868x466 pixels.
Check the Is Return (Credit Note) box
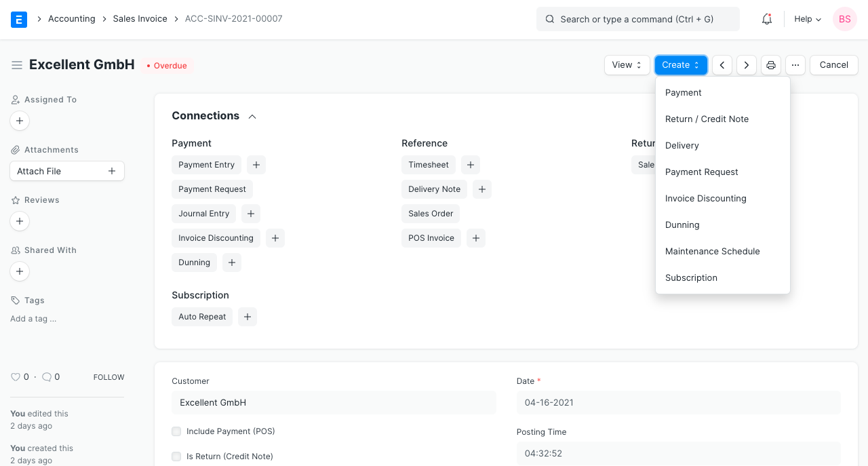(x=176, y=457)
